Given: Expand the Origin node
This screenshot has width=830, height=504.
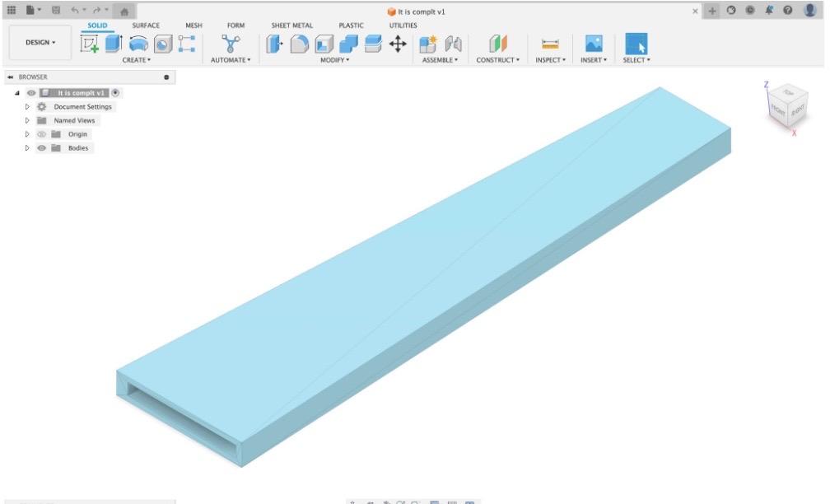Looking at the screenshot, I should (x=27, y=134).
